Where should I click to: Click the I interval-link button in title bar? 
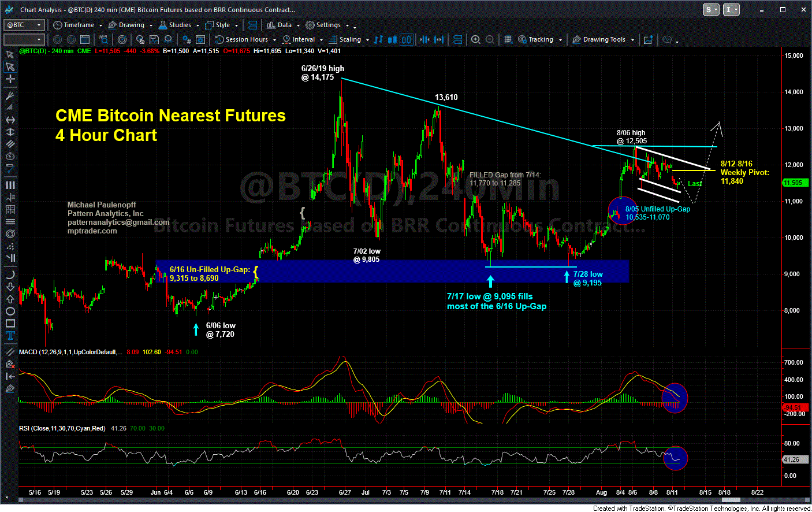click(731, 9)
